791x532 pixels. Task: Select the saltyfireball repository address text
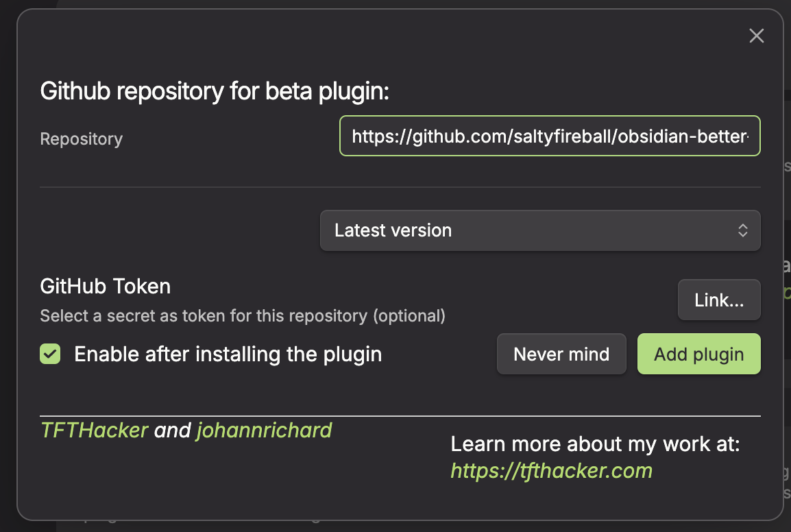550,136
